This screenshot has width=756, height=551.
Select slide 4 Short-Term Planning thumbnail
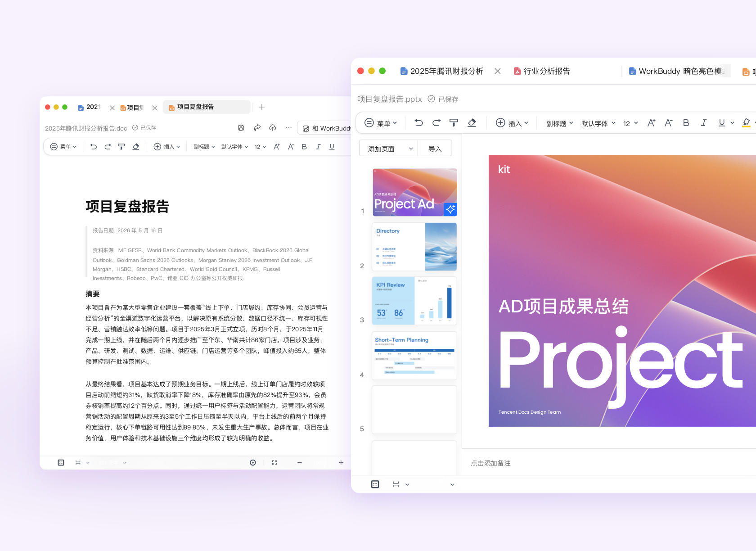coord(414,356)
